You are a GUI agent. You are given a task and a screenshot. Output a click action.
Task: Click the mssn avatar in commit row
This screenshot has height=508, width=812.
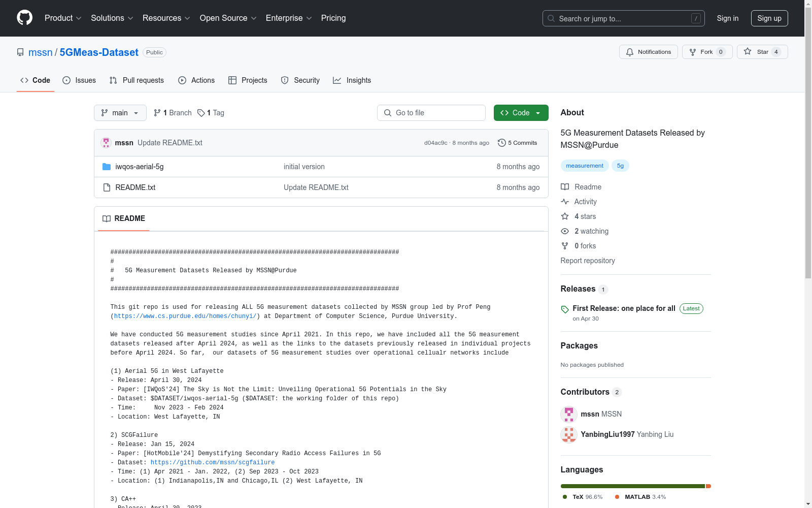(x=106, y=143)
